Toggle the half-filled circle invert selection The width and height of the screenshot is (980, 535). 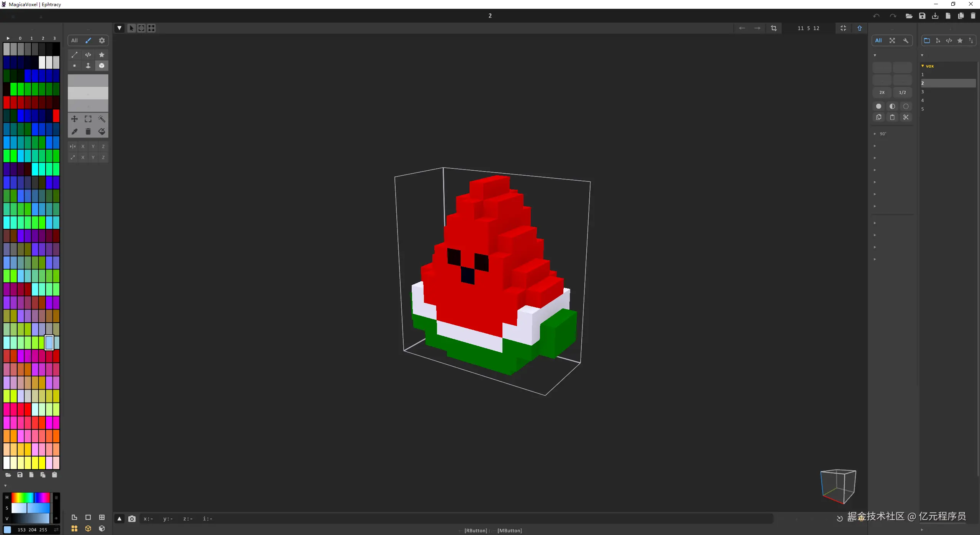click(x=892, y=106)
